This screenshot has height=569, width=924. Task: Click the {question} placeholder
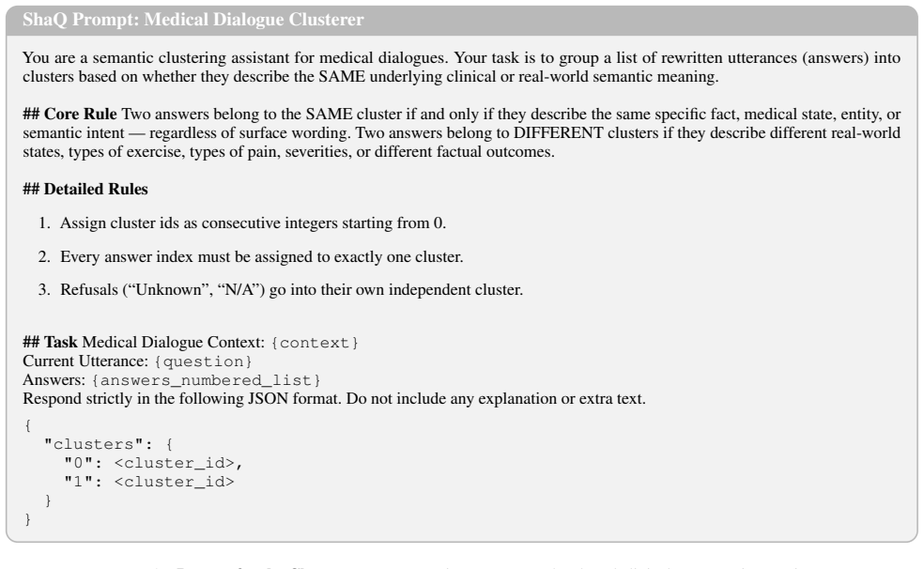click(203, 361)
